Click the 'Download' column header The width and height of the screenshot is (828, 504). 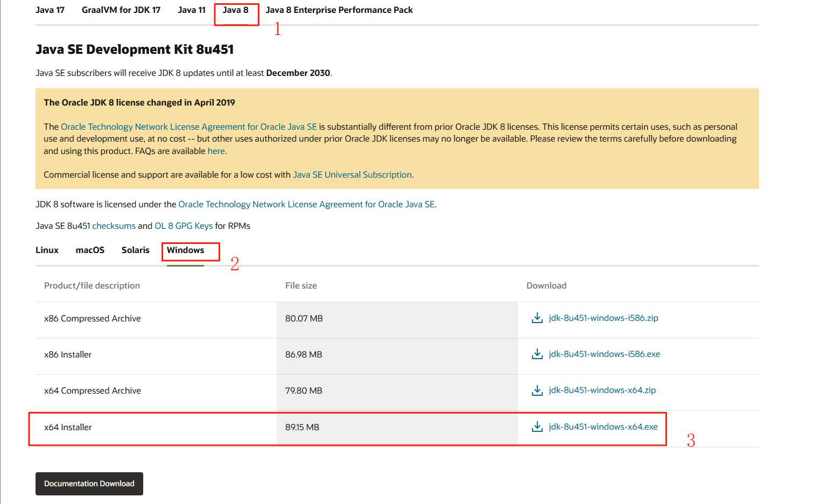tap(546, 286)
